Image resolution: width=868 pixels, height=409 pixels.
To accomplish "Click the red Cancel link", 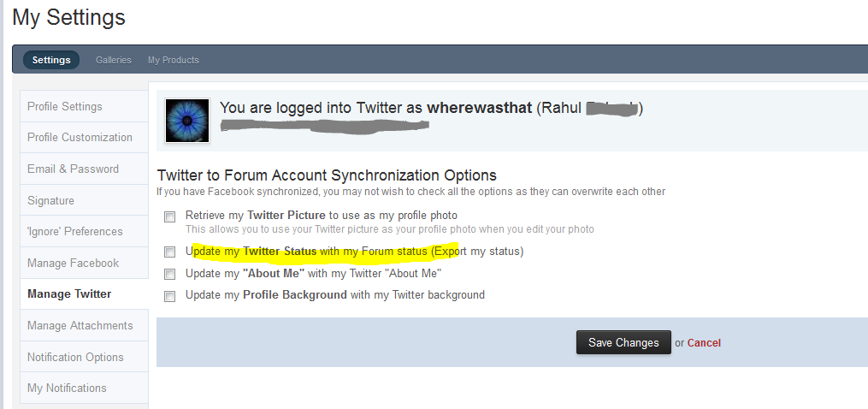I will [704, 343].
